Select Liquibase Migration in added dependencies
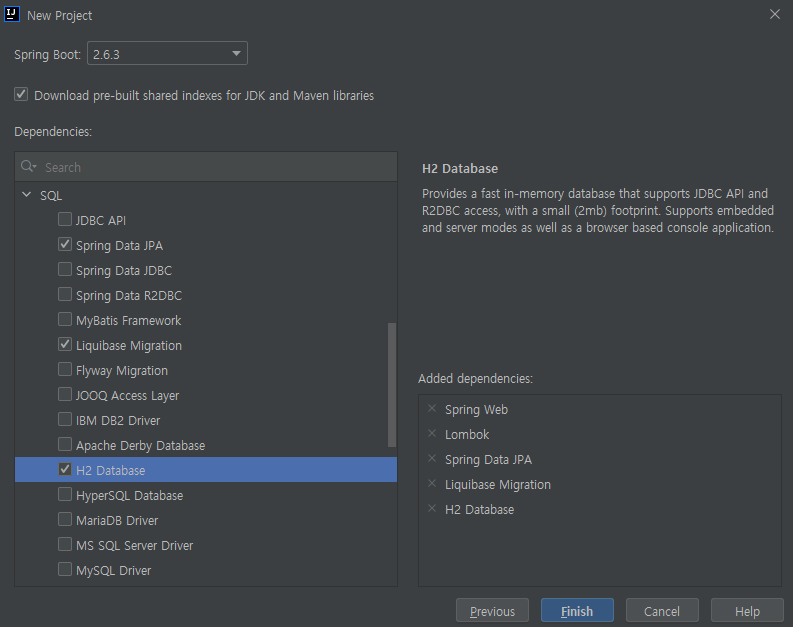The height and width of the screenshot is (627, 793). pyautogui.click(x=498, y=484)
